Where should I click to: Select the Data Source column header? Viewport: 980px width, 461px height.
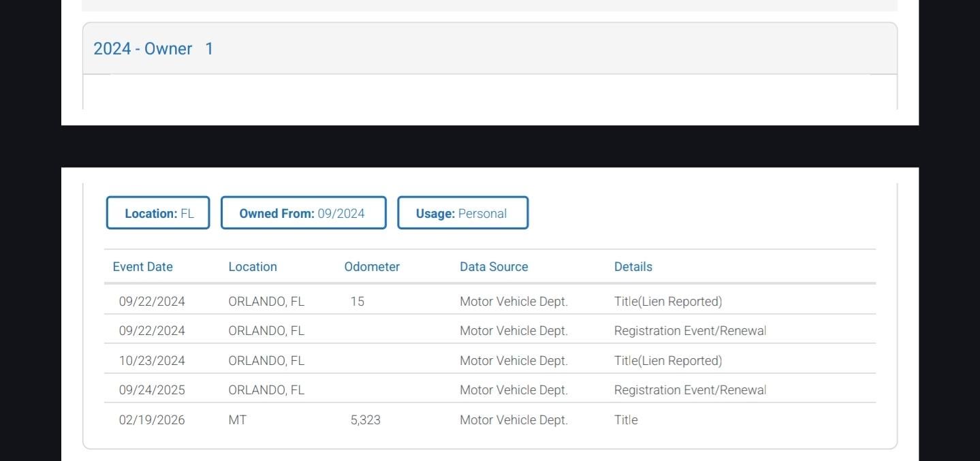(494, 267)
